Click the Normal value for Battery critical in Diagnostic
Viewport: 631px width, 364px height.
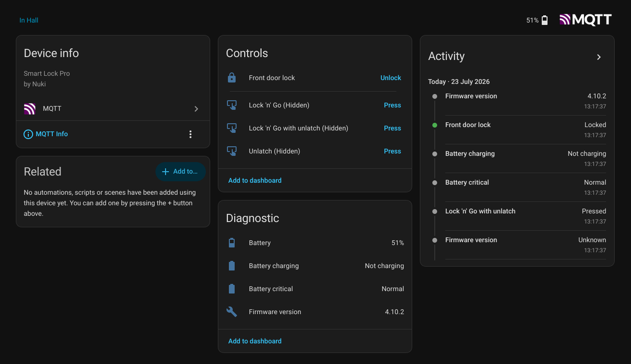click(393, 289)
